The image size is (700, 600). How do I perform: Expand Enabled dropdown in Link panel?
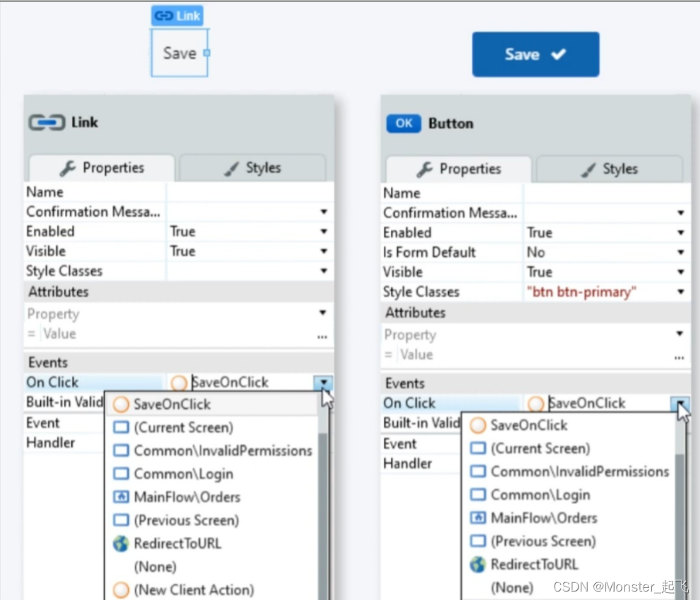[324, 232]
